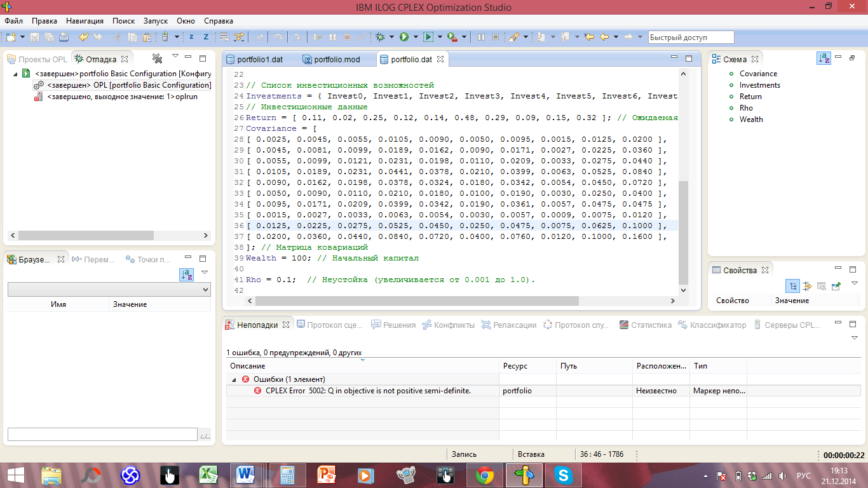868x488 pixels.
Task: Open the Файл menu
Action: click(13, 21)
